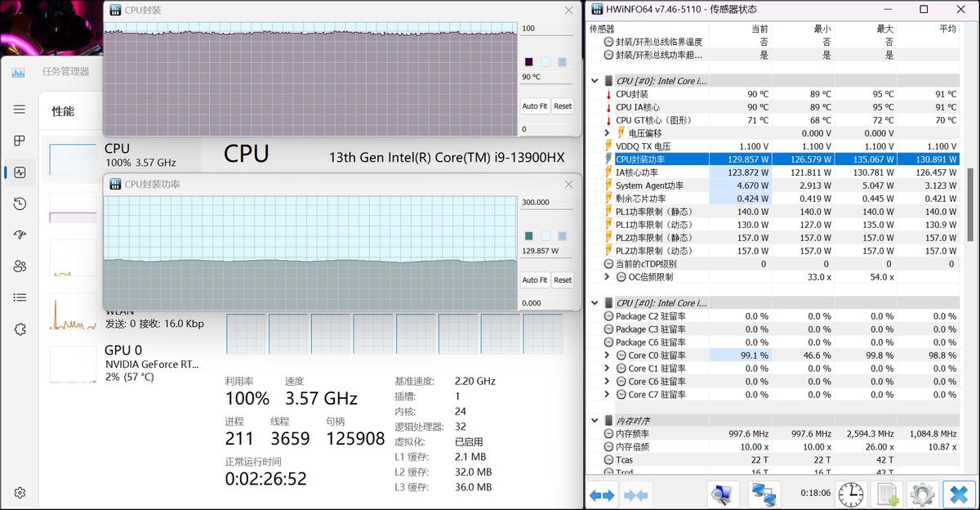Select the CPU GT核心（图形）row
Image resolution: width=980 pixels, height=510 pixels.
773,120
